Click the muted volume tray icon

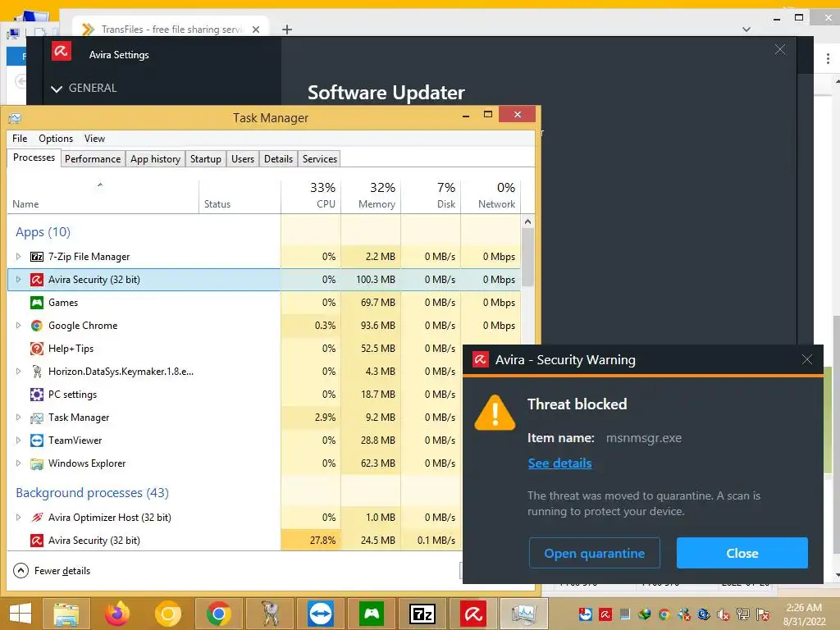pyautogui.click(x=724, y=614)
